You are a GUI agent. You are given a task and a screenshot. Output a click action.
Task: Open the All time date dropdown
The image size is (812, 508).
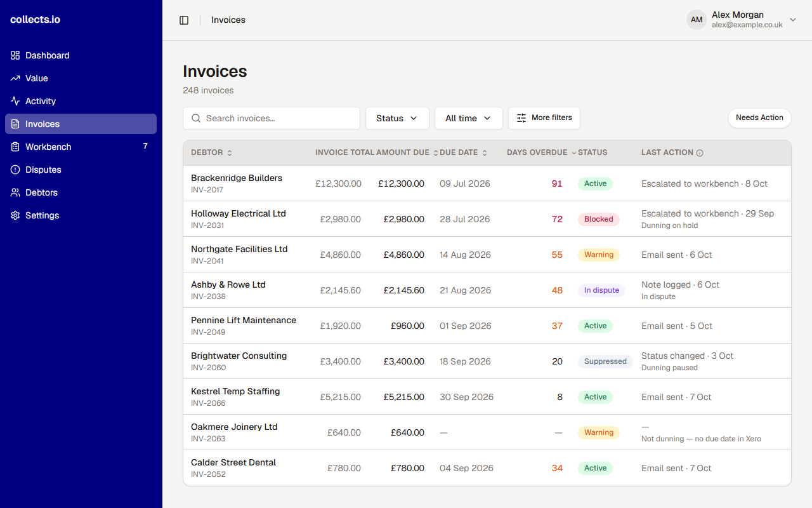(469, 118)
